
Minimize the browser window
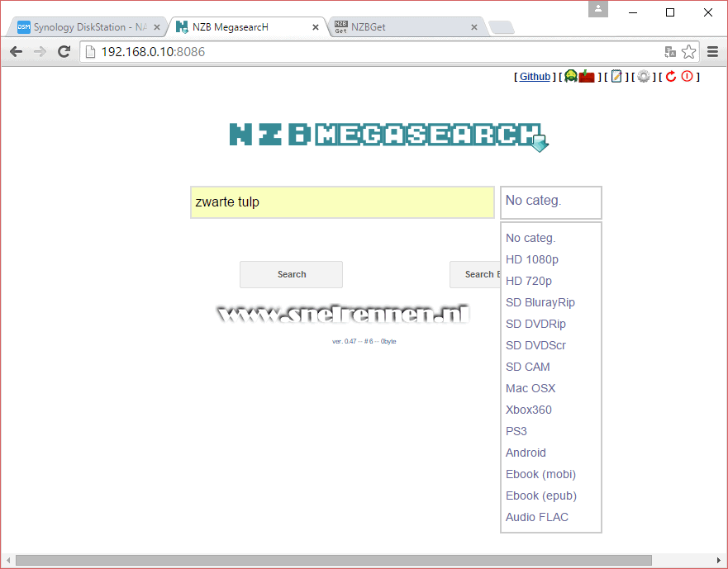[x=633, y=12]
